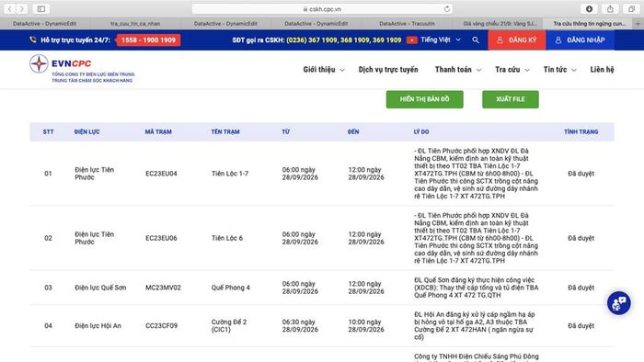Click the ĐĂNG NHẬP button
644x362 pixels.
click(580, 40)
